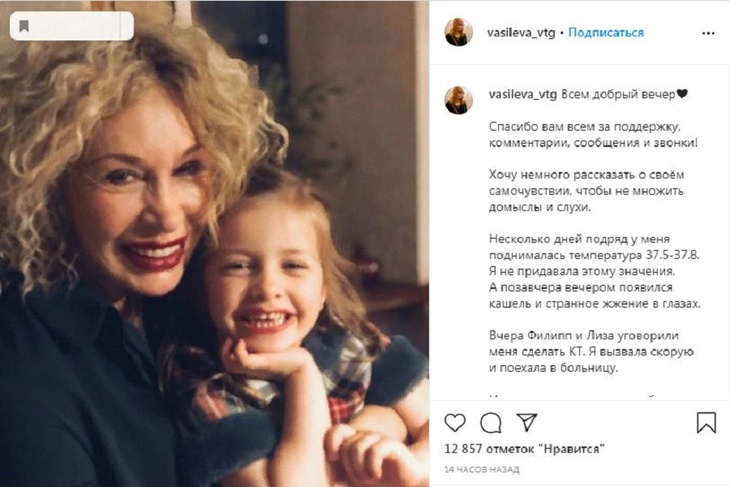Open the three-dot more options menu
The width and height of the screenshot is (730, 487).
click(x=708, y=32)
